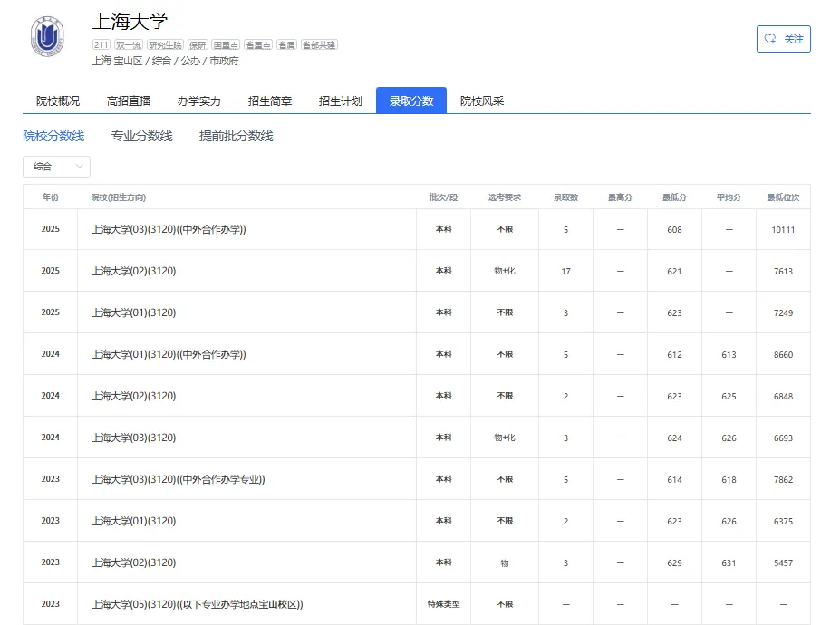Click the 平均分 column header
Image resolution: width=840 pixels, height=625 pixels.
[x=729, y=197]
